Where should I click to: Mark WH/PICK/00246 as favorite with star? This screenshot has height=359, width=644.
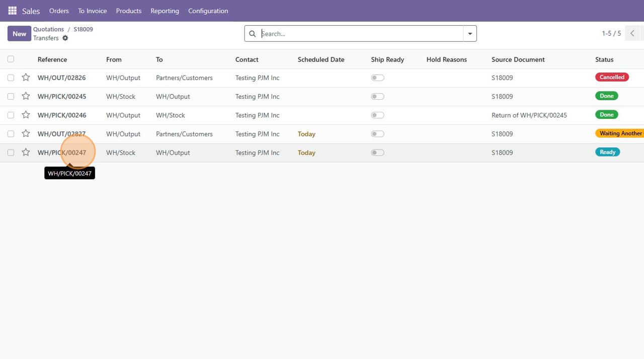point(26,115)
